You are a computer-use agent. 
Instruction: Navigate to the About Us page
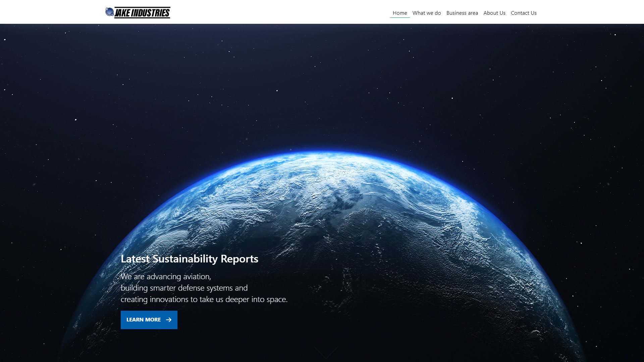click(x=494, y=13)
